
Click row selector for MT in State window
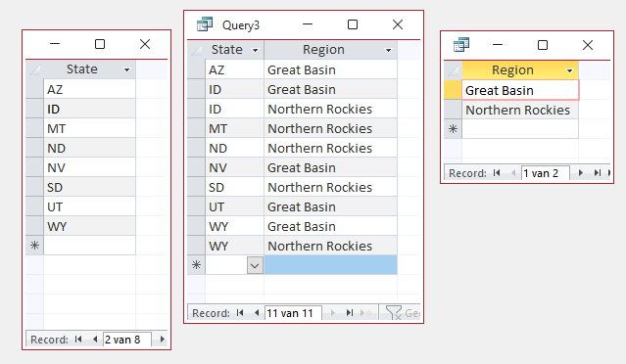(x=34, y=128)
